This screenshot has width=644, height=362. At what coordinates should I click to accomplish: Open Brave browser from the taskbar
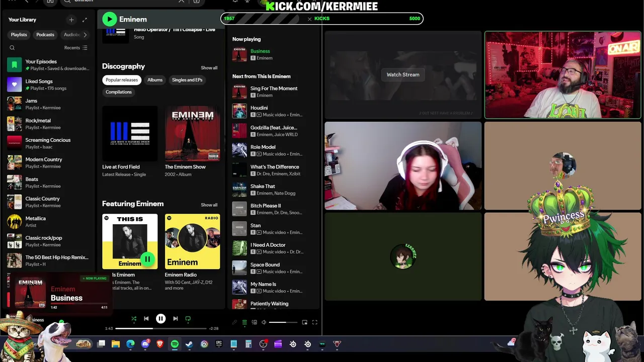(x=160, y=344)
